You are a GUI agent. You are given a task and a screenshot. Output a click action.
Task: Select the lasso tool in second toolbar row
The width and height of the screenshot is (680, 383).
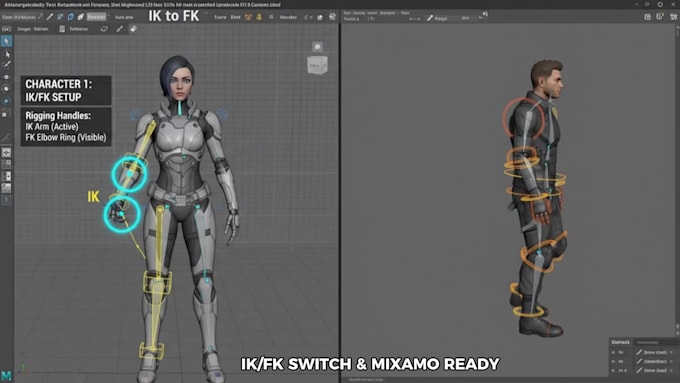pyautogui.click(x=104, y=29)
